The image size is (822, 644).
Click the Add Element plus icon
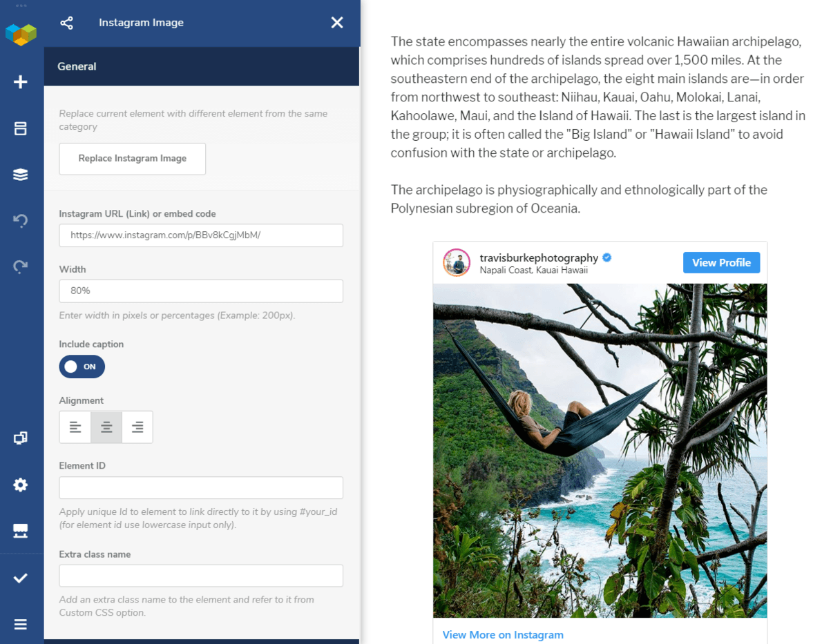pos(21,81)
